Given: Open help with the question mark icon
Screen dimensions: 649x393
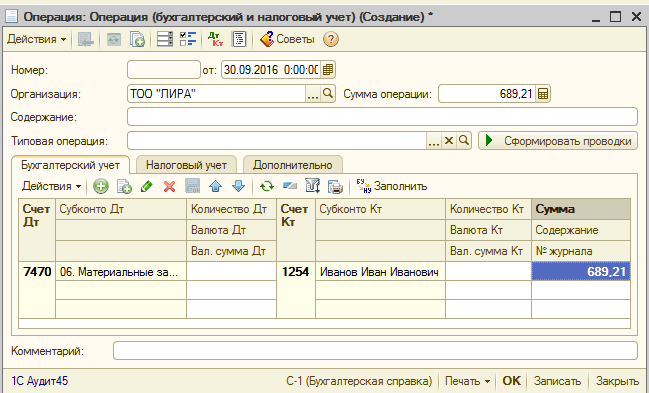Looking at the screenshot, I should (x=331, y=39).
